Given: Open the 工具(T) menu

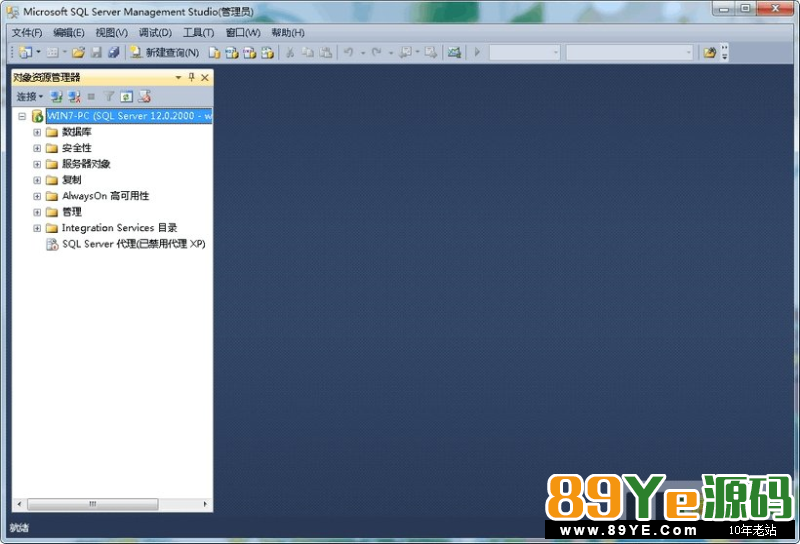Looking at the screenshot, I should tap(198, 33).
